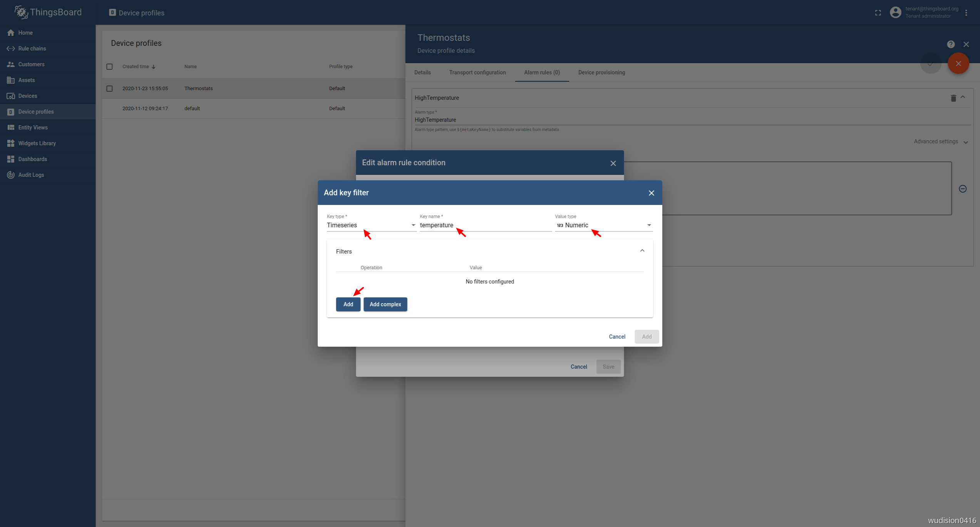Toggle the select-all profiles checkbox
980x527 pixels.
tap(109, 67)
